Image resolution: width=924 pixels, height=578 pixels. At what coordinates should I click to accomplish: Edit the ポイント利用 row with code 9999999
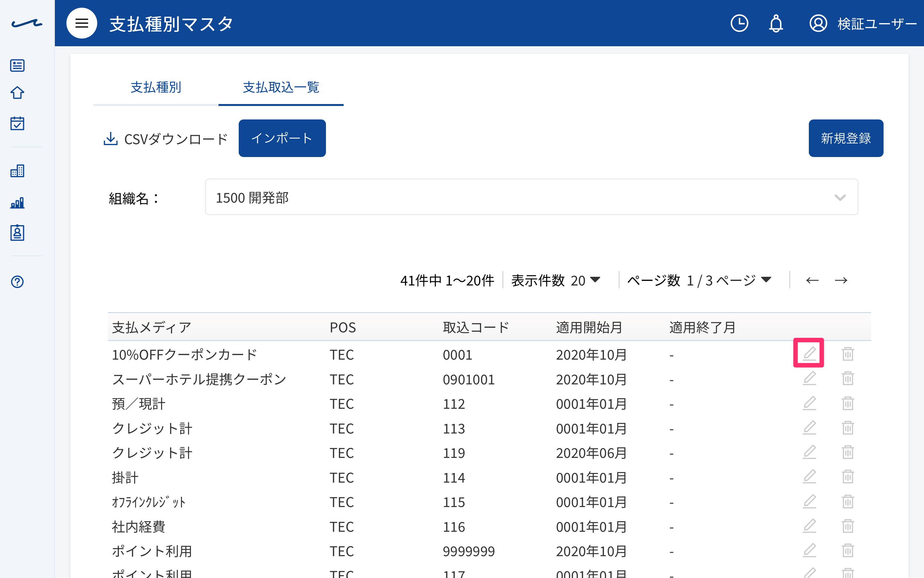tap(809, 550)
